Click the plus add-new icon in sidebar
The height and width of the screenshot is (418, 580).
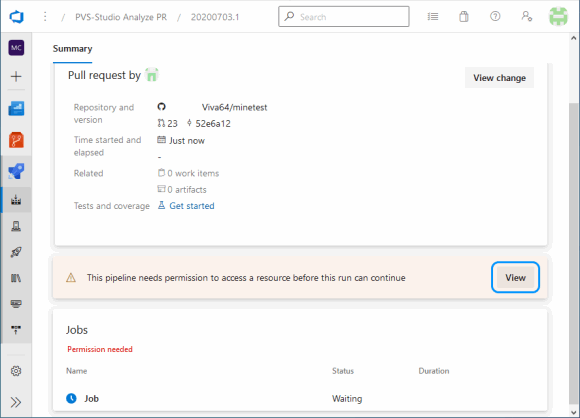tap(16, 77)
